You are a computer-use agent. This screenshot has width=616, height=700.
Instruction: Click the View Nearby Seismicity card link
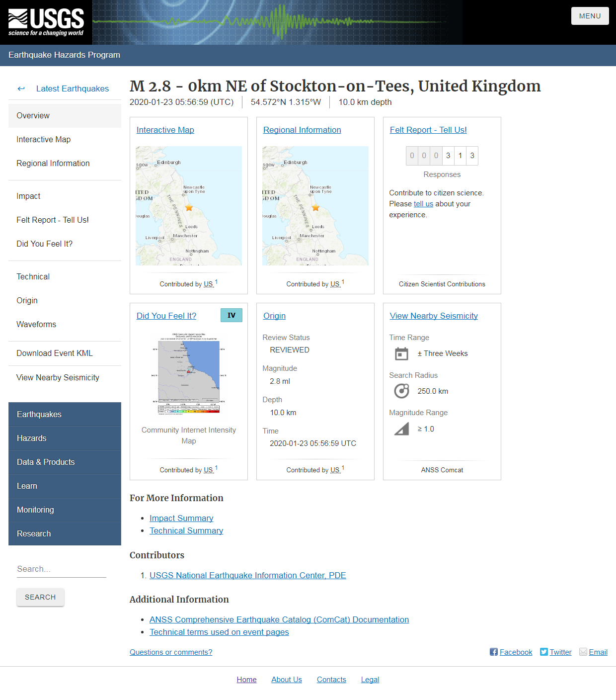pos(434,316)
